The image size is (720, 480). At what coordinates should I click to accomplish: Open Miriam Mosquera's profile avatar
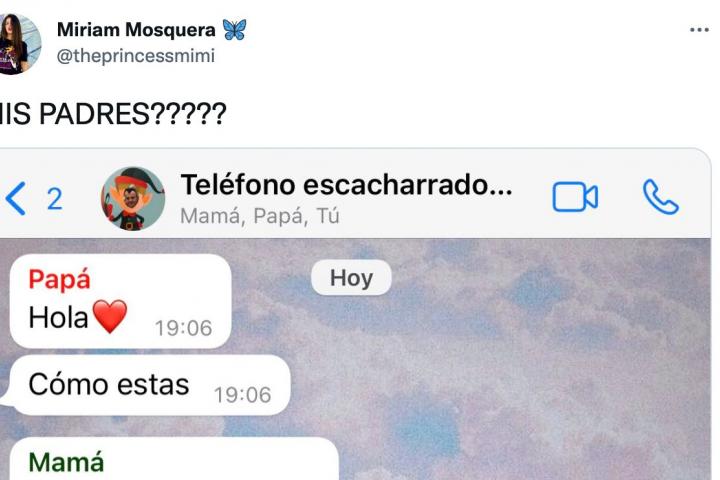[x=17, y=44]
